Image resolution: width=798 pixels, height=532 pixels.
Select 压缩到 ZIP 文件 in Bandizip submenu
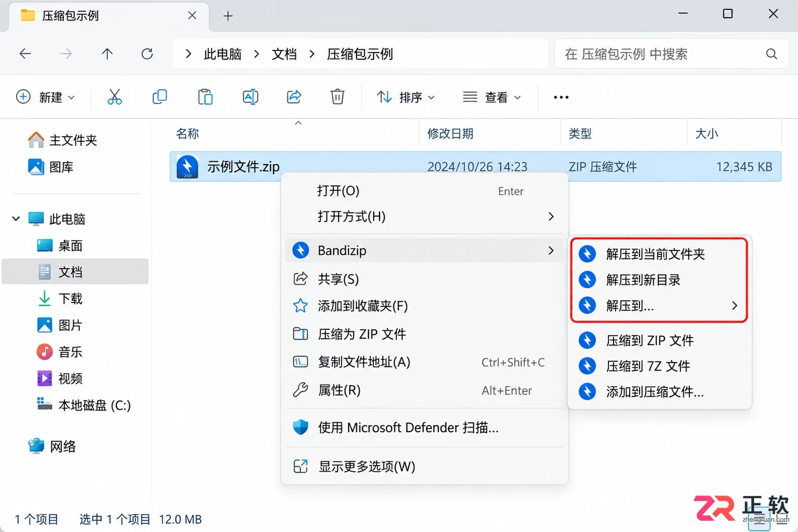[x=659, y=340]
